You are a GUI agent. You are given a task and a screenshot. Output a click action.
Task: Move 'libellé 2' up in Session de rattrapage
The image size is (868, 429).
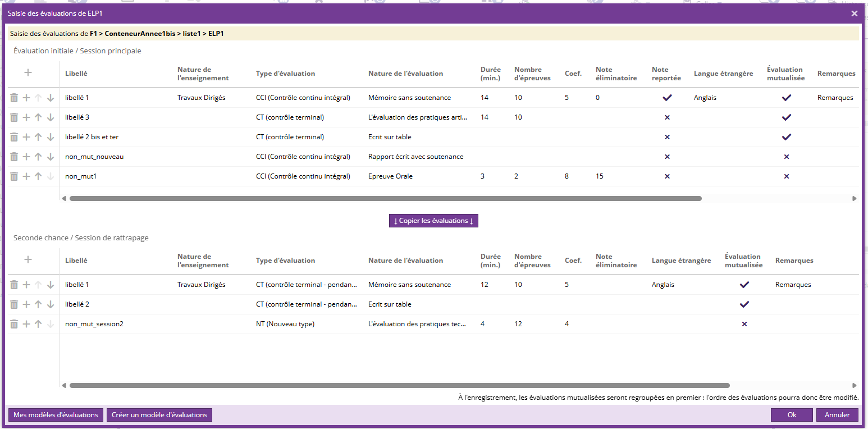(38, 304)
